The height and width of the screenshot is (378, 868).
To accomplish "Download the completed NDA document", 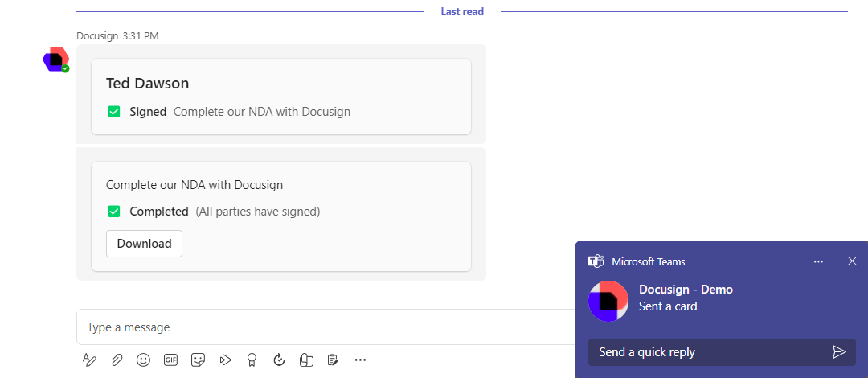I will (144, 244).
